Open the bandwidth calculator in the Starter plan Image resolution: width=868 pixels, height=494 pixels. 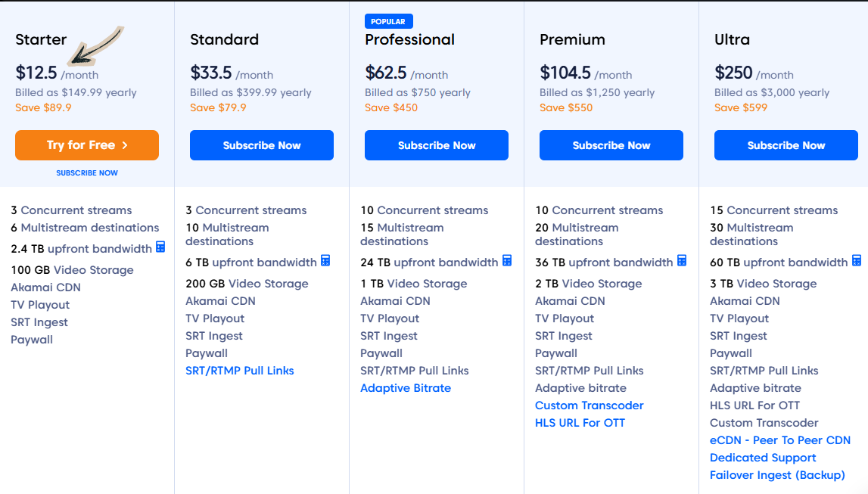[x=159, y=247]
